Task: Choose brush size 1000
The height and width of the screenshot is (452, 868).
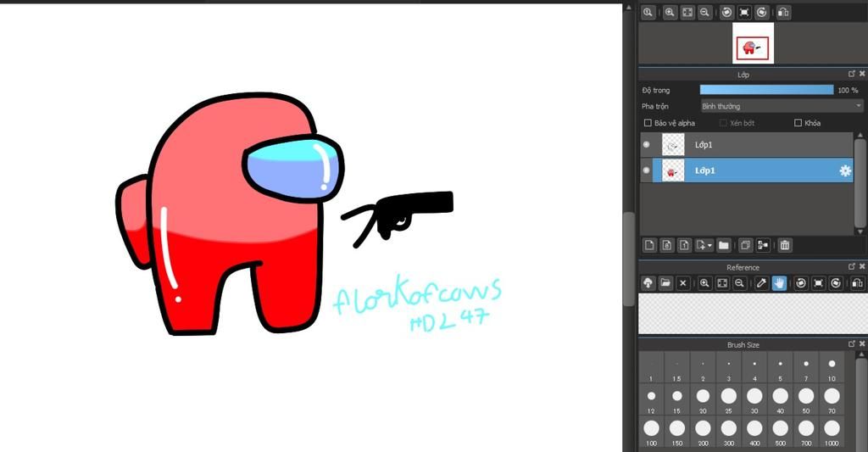Action: (x=832, y=432)
